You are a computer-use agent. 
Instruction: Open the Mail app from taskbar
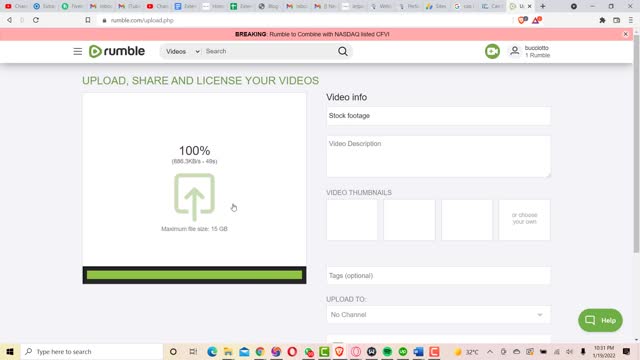[x=244, y=351]
